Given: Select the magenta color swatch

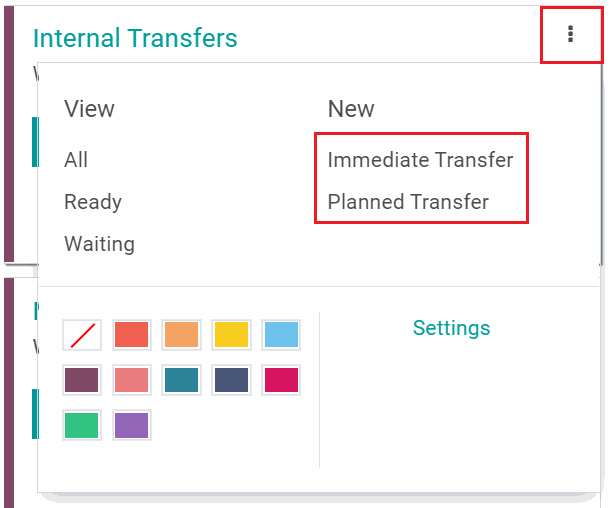Looking at the screenshot, I should point(281,380).
